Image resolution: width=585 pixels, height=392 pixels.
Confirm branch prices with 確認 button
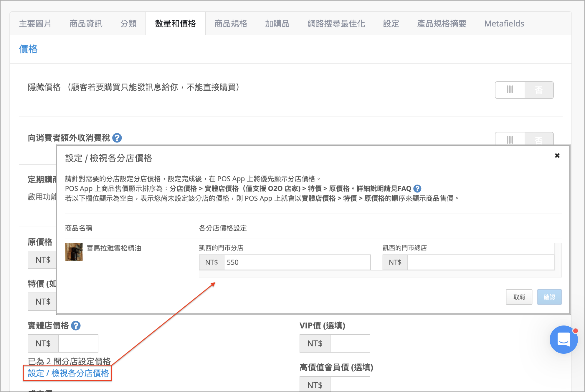pos(549,297)
